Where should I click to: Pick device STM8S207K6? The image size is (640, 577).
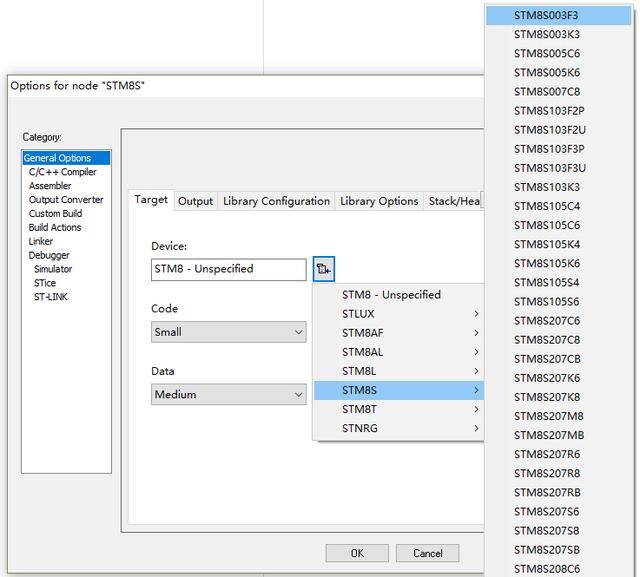(x=558, y=378)
